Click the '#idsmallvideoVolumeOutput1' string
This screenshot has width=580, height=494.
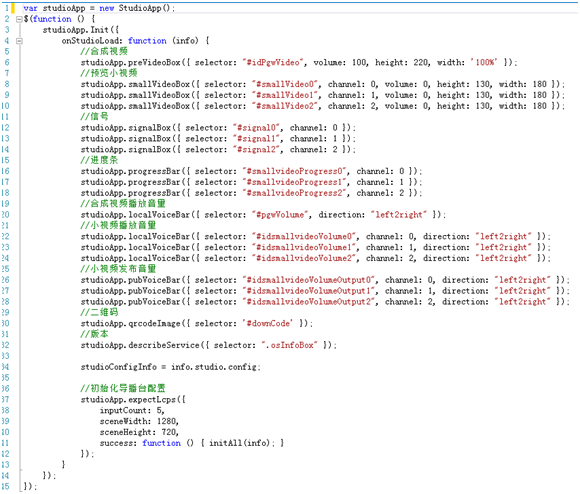pos(309,291)
